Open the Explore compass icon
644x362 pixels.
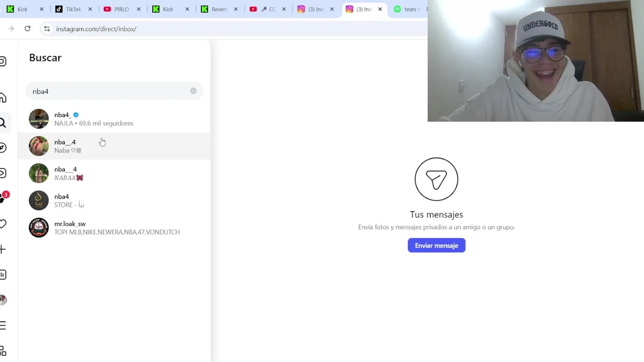[3, 148]
